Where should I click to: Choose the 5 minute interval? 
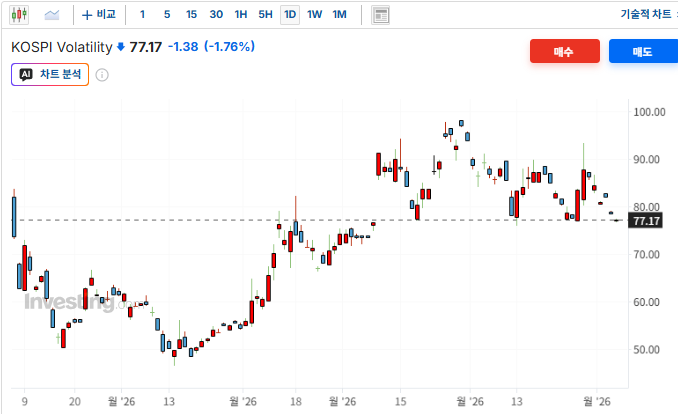[x=167, y=15]
